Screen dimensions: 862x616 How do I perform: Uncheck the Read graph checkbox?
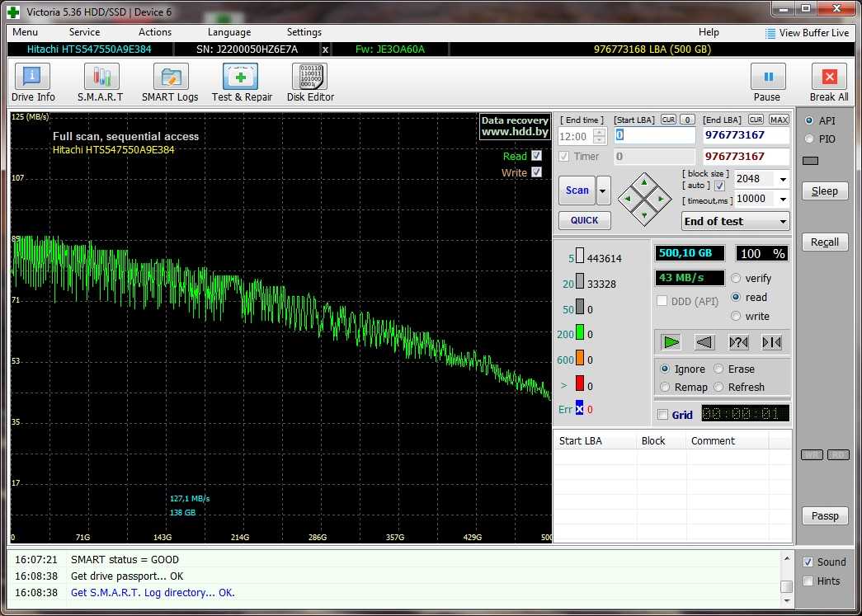pyautogui.click(x=537, y=156)
